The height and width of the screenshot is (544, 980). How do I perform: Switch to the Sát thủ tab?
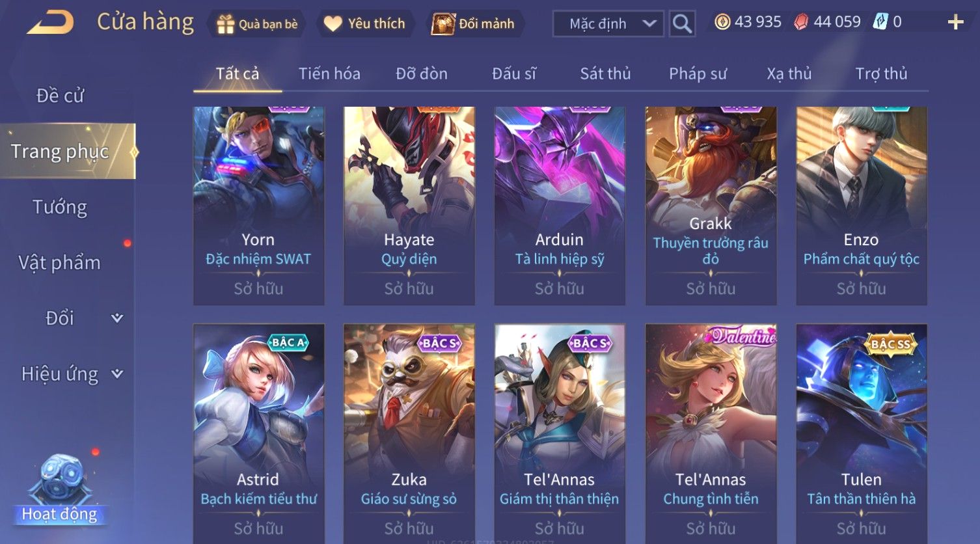click(605, 74)
